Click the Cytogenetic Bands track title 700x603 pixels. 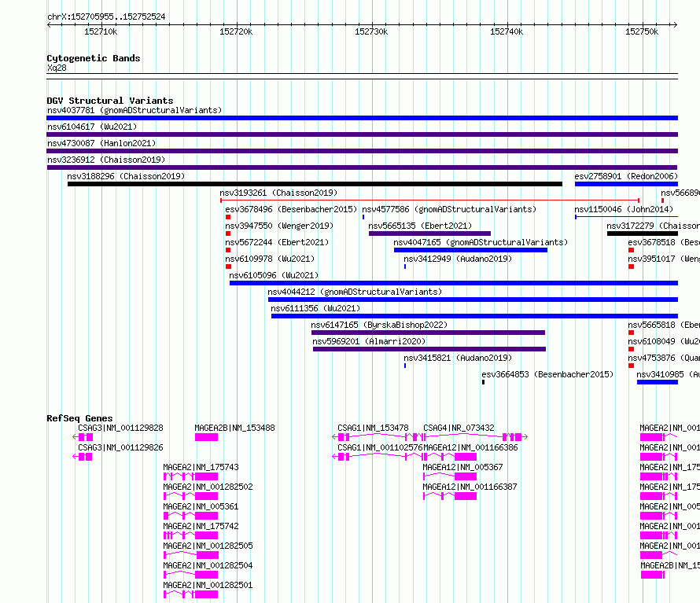click(x=94, y=58)
